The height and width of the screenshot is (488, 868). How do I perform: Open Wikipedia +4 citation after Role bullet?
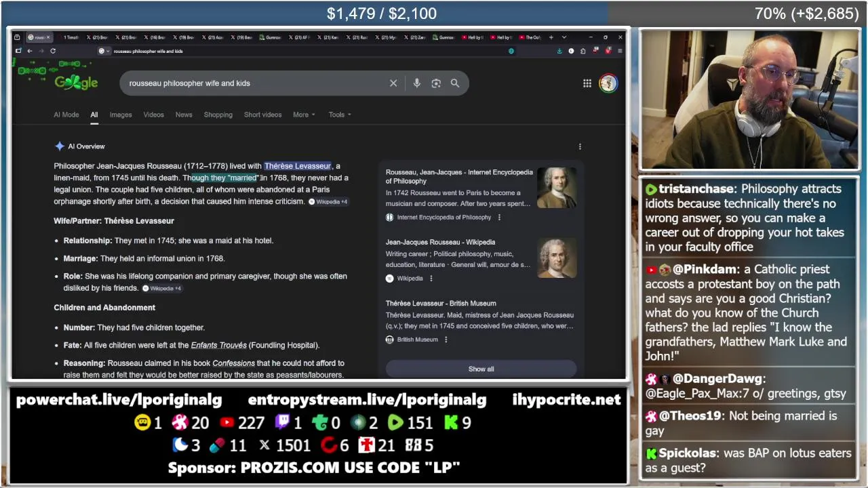coord(161,289)
